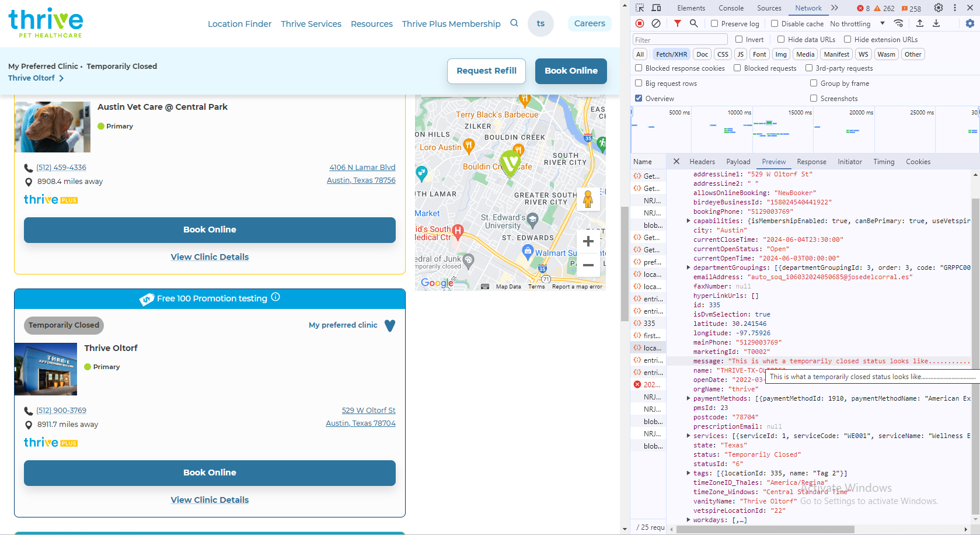Toggle the device toolbar icon

(656, 8)
